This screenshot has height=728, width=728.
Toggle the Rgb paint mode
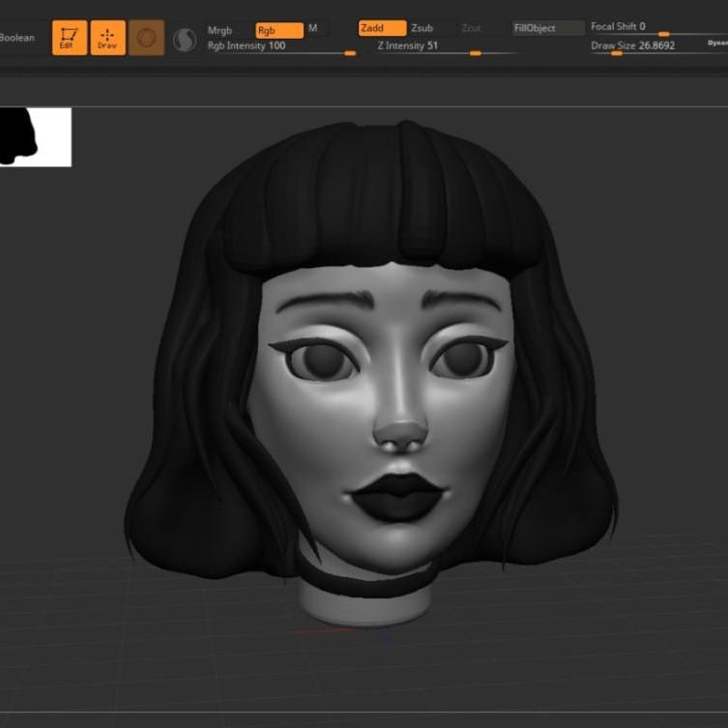click(279, 30)
